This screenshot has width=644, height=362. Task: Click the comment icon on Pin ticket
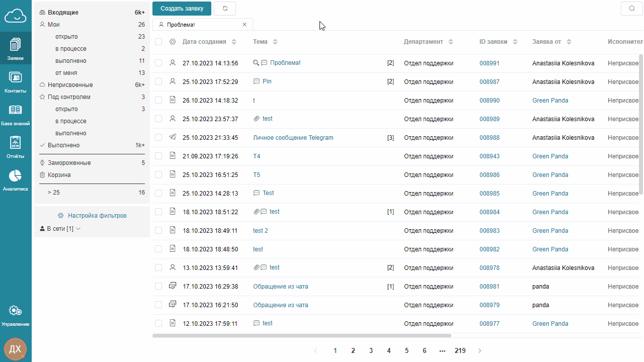tap(257, 81)
